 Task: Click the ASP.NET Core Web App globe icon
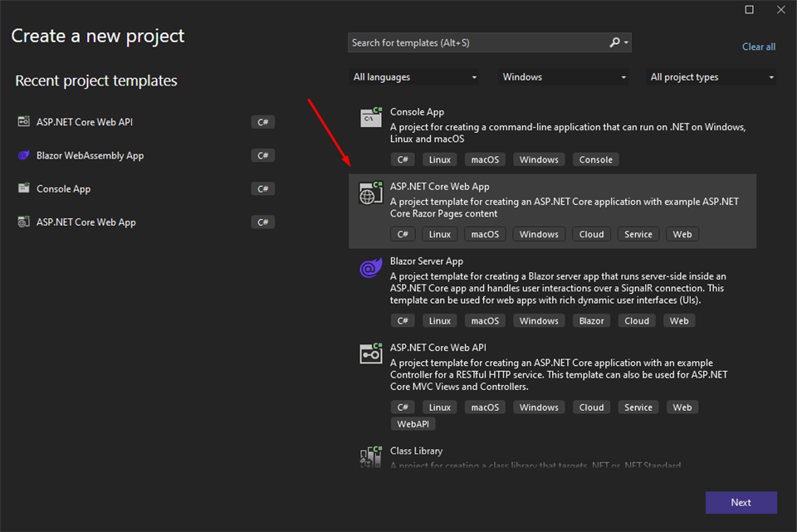370,193
